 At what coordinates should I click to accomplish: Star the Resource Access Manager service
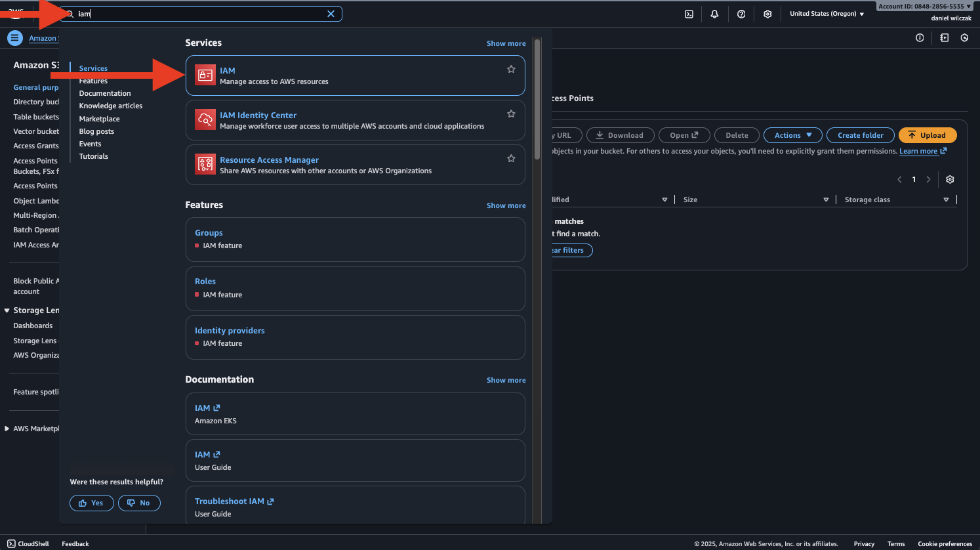511,159
